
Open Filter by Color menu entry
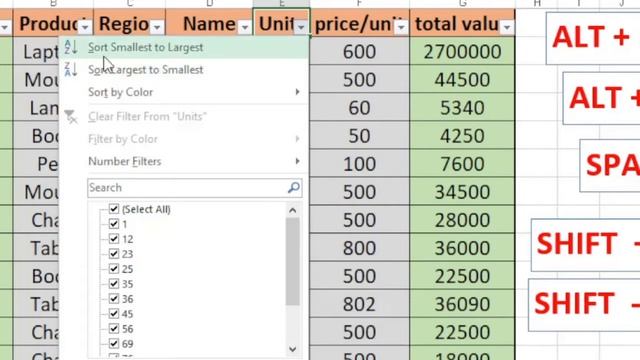(184, 139)
